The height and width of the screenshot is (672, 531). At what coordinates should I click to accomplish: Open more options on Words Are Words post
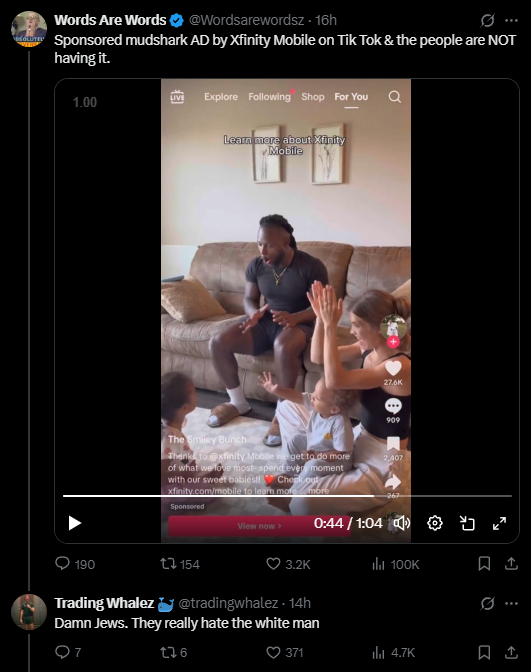pos(512,20)
